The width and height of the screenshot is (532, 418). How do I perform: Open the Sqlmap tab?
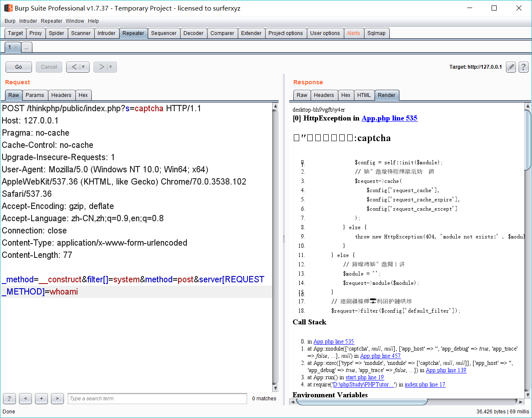coord(377,33)
